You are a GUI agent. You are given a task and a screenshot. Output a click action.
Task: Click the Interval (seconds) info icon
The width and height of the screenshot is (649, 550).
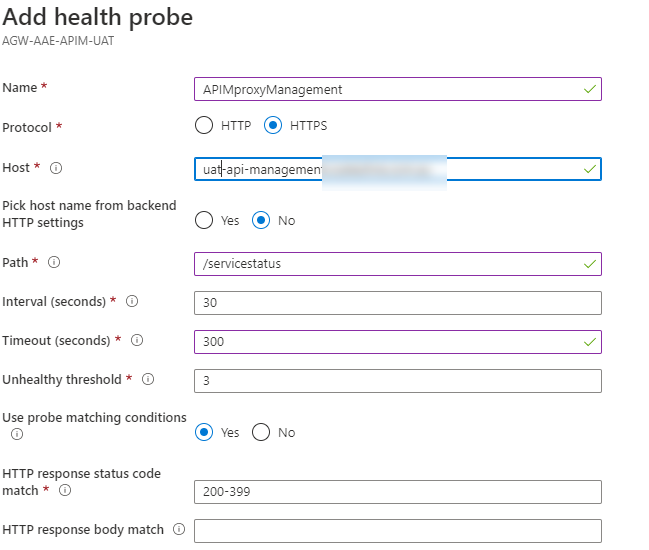tap(132, 301)
